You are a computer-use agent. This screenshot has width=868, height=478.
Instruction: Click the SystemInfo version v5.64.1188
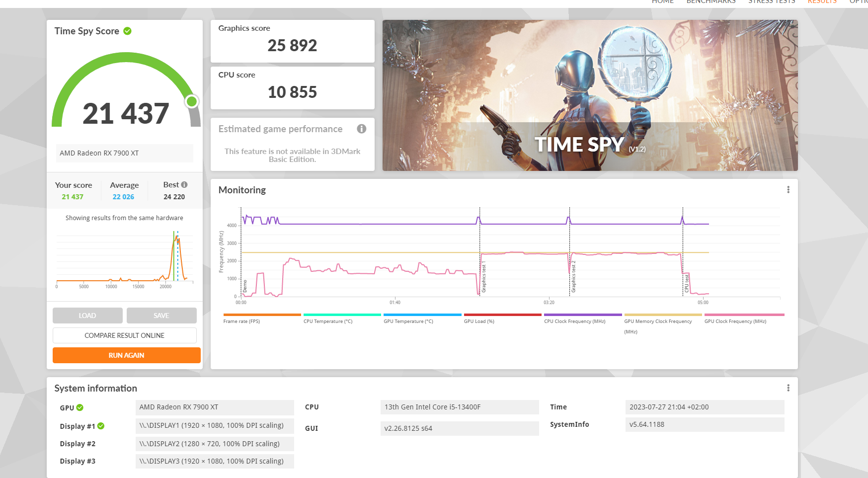(705, 424)
